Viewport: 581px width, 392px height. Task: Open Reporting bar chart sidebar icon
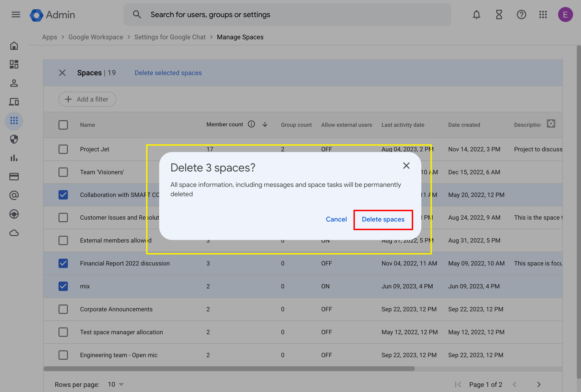click(14, 158)
